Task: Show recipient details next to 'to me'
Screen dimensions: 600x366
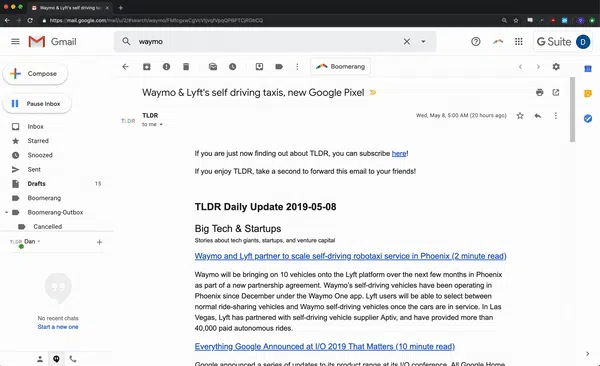Action: [x=161, y=124]
